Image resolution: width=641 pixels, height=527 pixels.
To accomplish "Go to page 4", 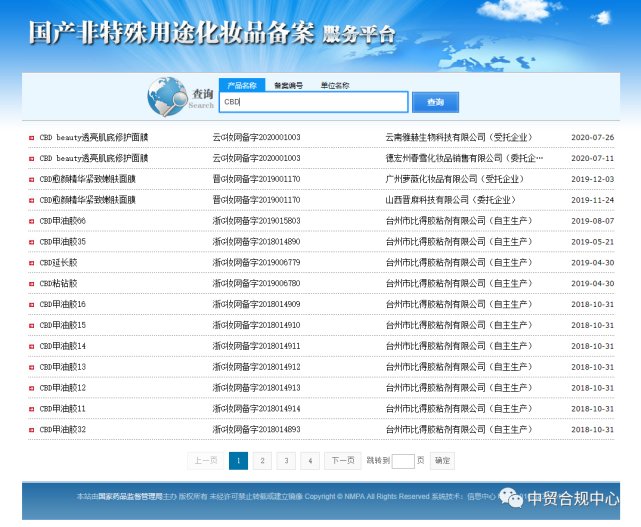I will click(310, 461).
